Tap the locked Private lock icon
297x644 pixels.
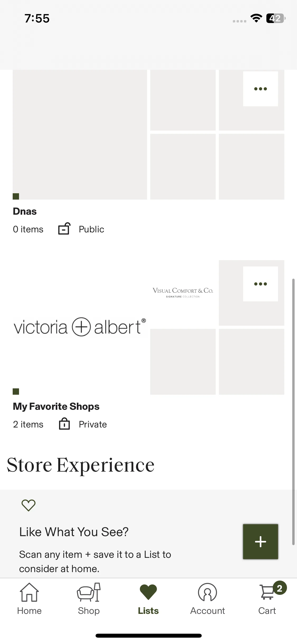(x=64, y=424)
